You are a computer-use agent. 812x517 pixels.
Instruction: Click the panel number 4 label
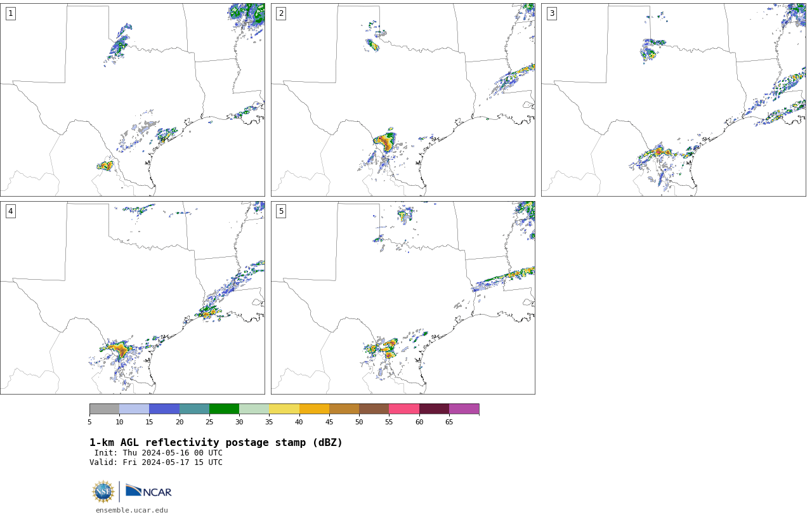tap(10, 211)
